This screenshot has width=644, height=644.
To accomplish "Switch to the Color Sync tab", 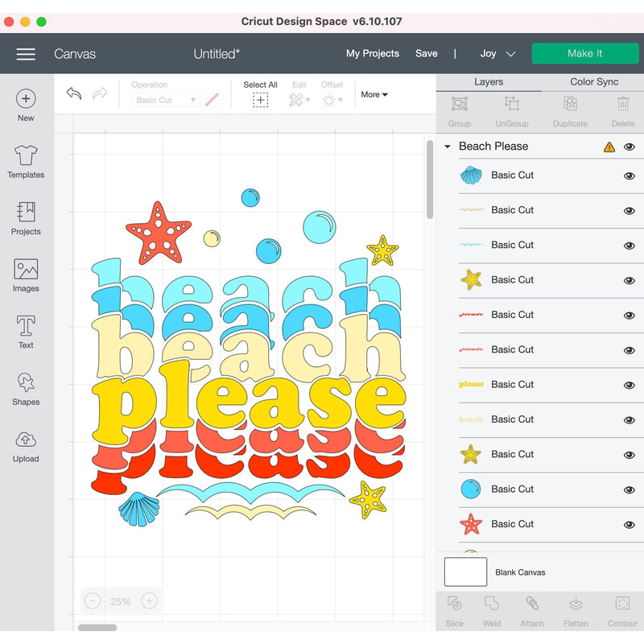I will pos(594,81).
